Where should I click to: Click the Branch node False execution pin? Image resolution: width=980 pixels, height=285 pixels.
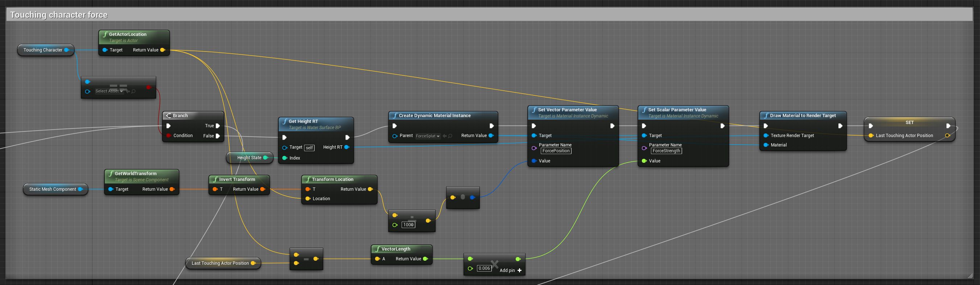coord(217,136)
